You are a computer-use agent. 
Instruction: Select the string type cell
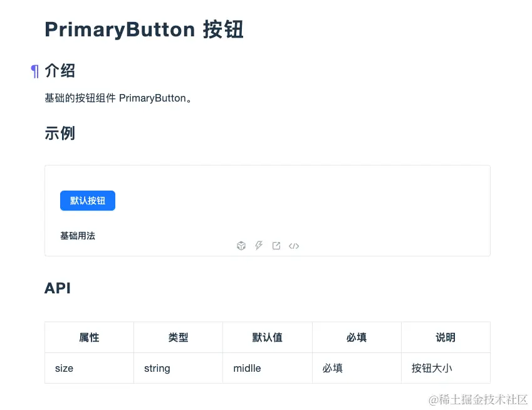[x=157, y=368]
